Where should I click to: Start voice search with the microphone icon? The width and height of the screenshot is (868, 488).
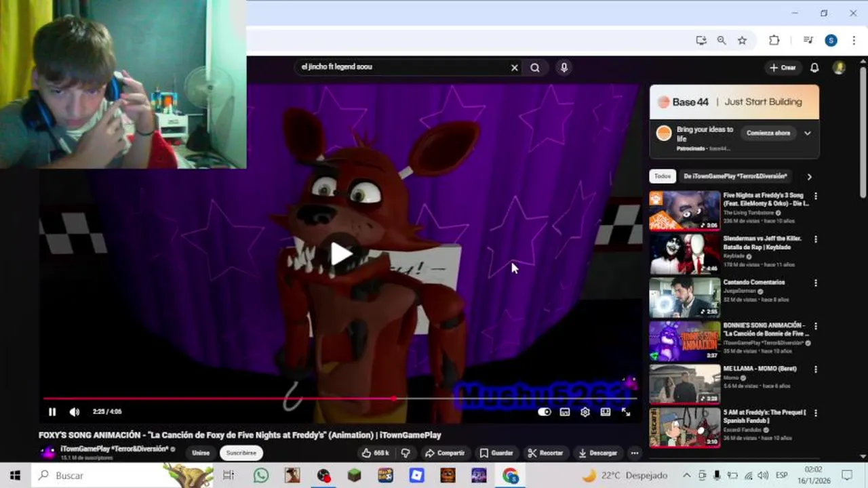tap(564, 67)
